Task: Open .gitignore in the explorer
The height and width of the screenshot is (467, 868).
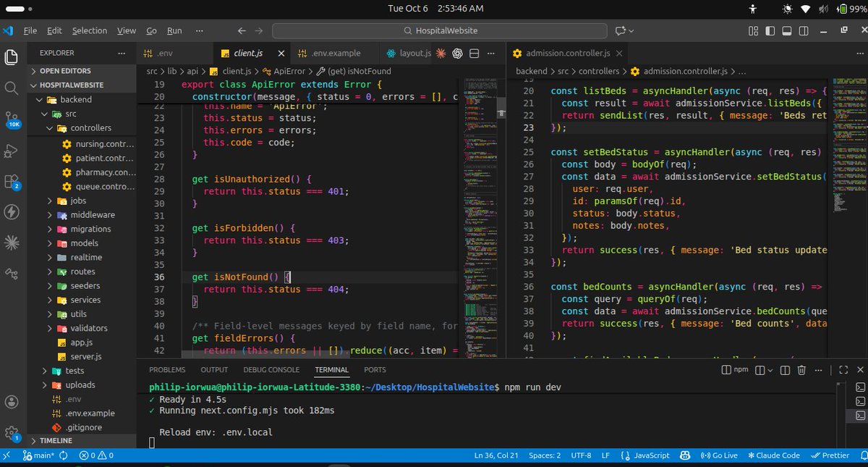Action: click(x=82, y=427)
